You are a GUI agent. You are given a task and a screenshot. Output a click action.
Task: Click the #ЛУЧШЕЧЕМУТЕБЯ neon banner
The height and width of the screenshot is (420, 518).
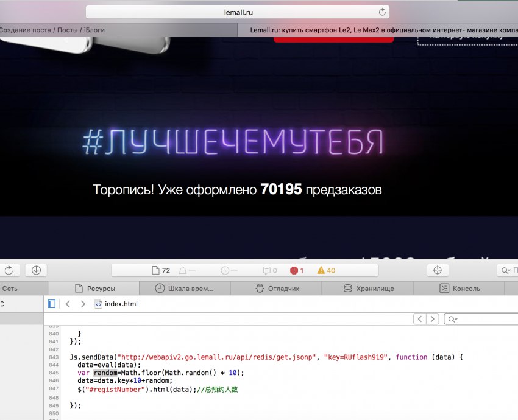tap(233, 142)
